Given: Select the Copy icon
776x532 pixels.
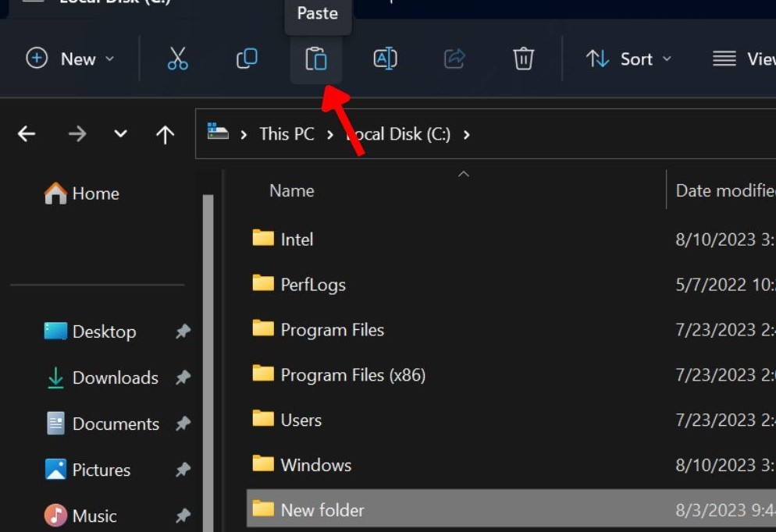Looking at the screenshot, I should coord(246,59).
